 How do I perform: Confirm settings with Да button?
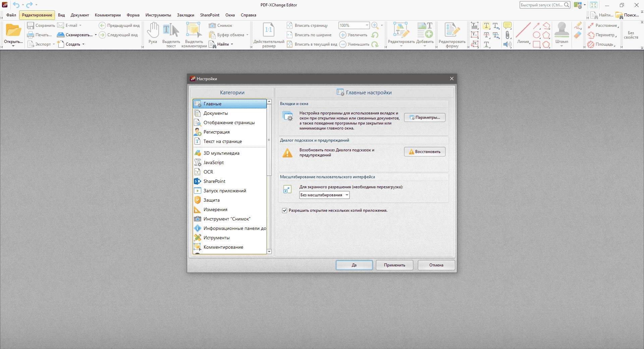(x=354, y=265)
